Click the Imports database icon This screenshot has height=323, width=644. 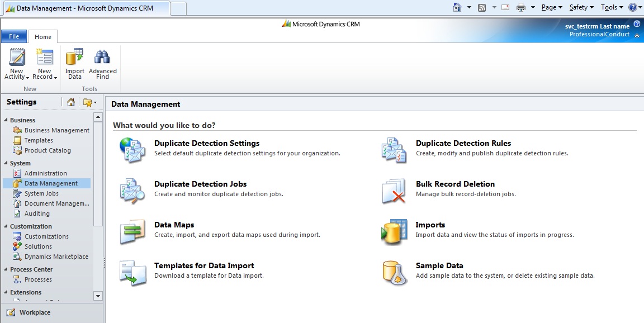tap(394, 231)
